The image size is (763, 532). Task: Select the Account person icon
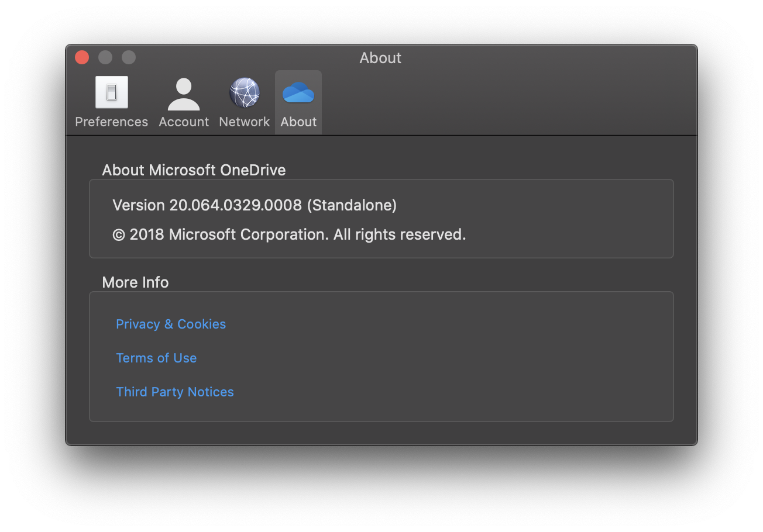pyautogui.click(x=184, y=94)
